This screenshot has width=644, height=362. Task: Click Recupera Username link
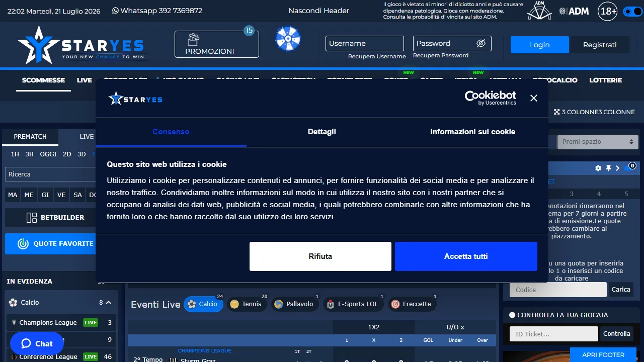377,56
